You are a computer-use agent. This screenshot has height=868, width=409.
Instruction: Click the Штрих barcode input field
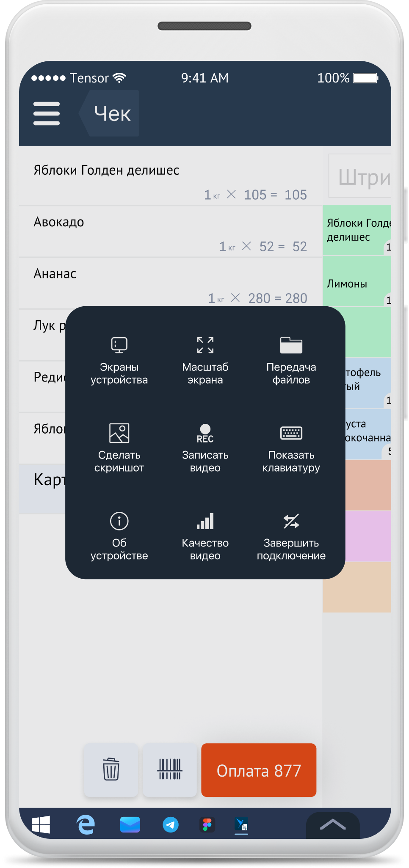(x=361, y=176)
